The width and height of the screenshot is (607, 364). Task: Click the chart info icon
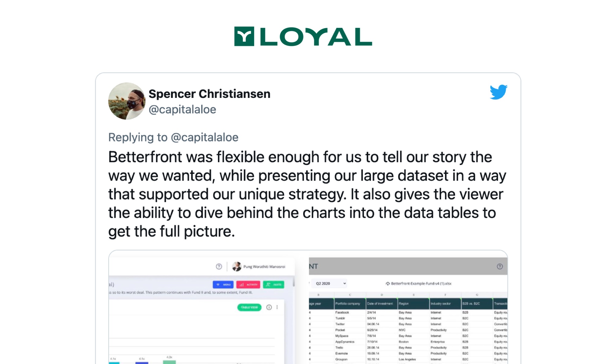(x=269, y=307)
